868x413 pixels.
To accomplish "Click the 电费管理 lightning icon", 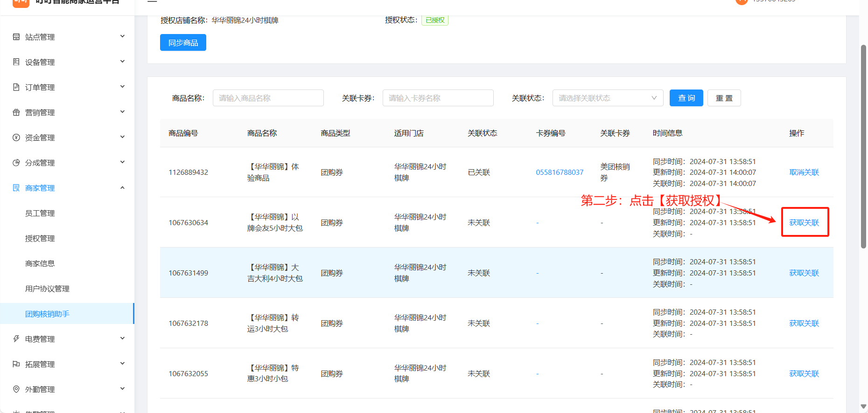I will point(16,339).
